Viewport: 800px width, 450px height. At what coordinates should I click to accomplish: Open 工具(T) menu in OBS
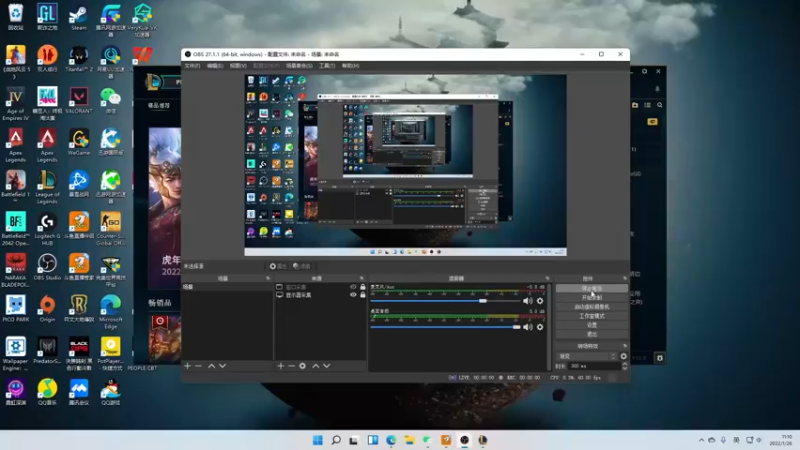click(x=327, y=66)
